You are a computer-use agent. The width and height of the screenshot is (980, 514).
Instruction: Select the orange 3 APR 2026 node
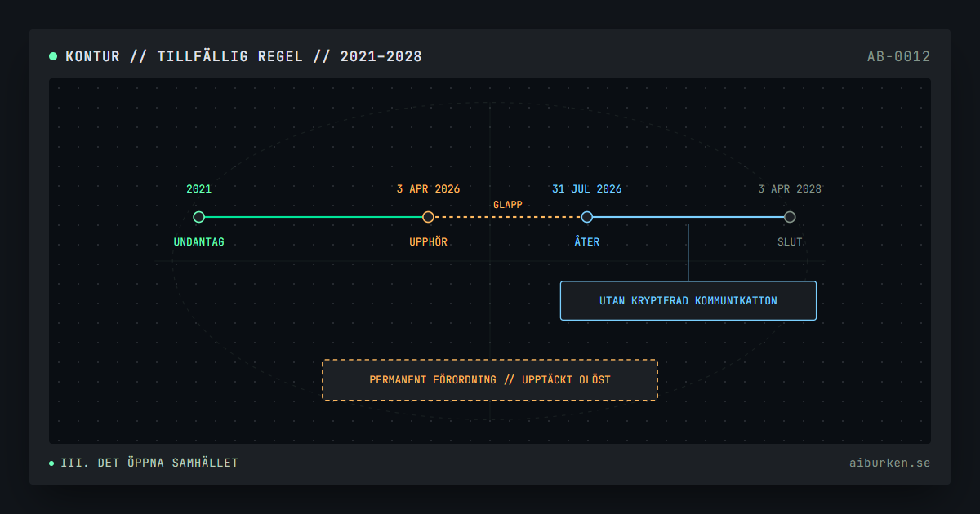click(x=428, y=217)
